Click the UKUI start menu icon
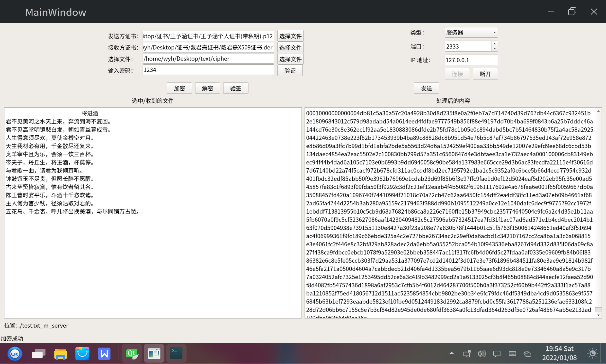The width and height of the screenshot is (606, 364). point(15,354)
